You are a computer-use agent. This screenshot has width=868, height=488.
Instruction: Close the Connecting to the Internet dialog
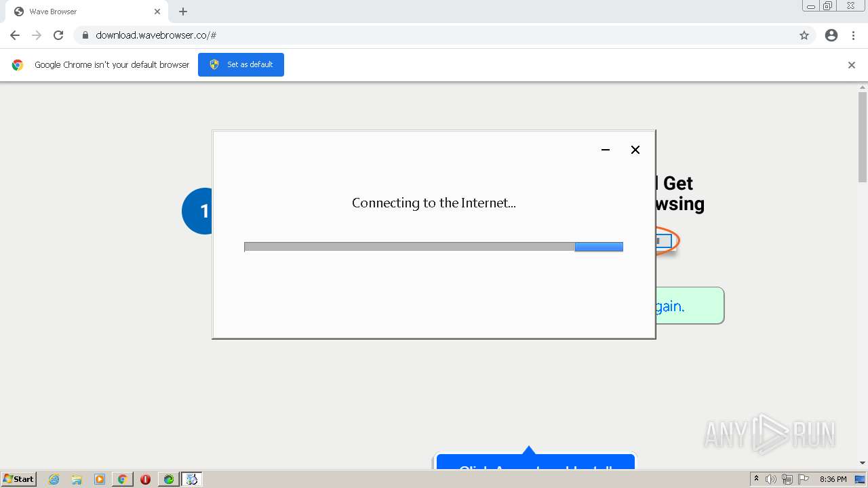[x=635, y=150]
